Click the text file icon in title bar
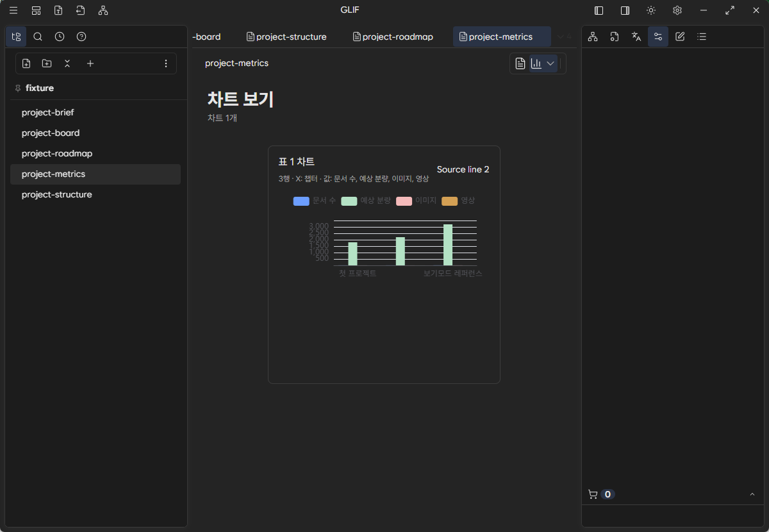The height and width of the screenshot is (532, 769). tap(58, 10)
